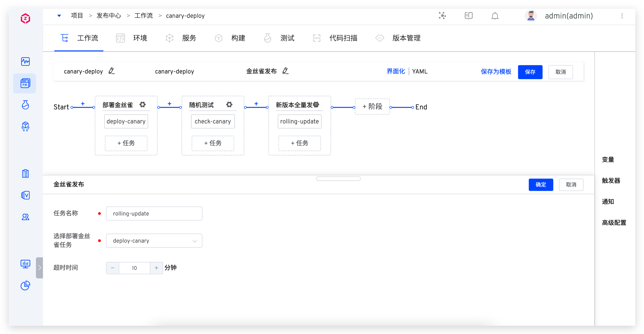Open the users sidebar icon
The image size is (644, 334).
pos(25,217)
